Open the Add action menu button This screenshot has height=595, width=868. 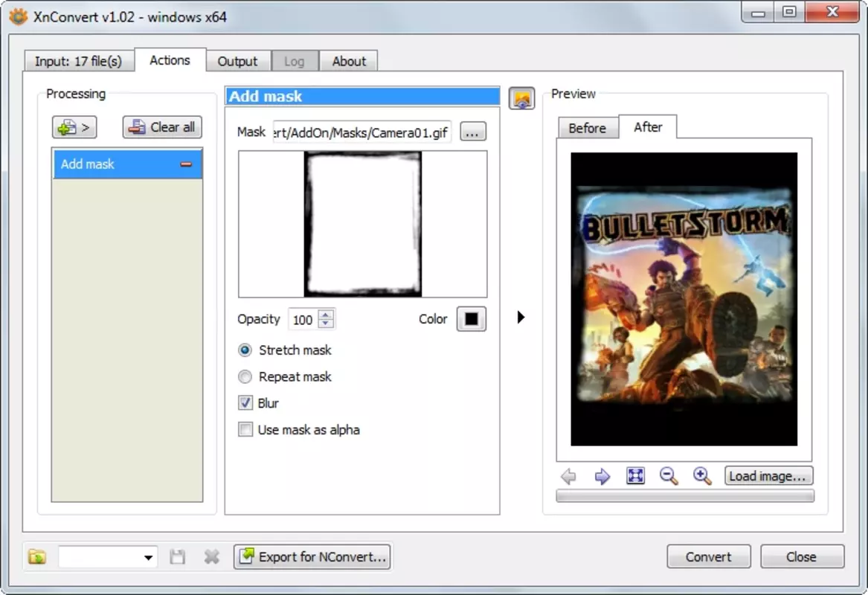click(x=74, y=127)
